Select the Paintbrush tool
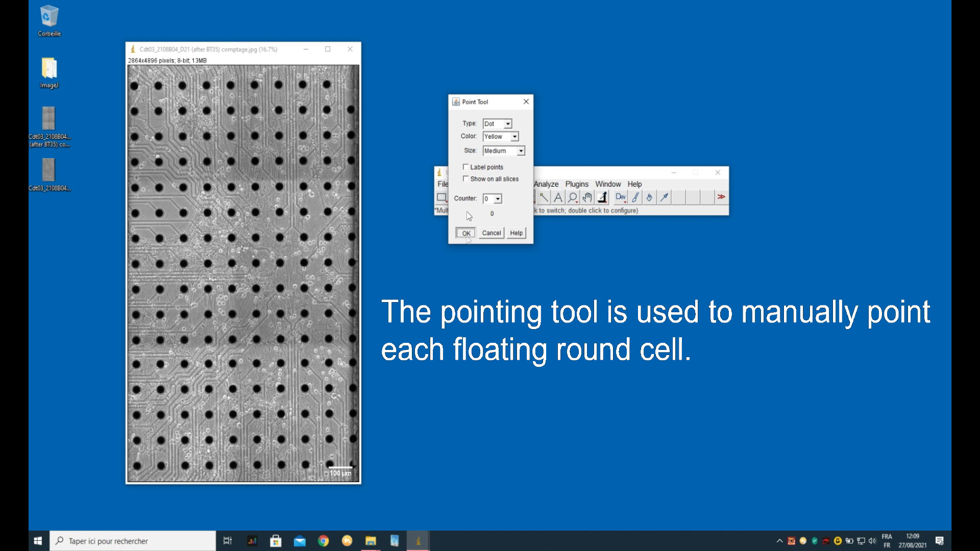980x551 pixels. 635,197
